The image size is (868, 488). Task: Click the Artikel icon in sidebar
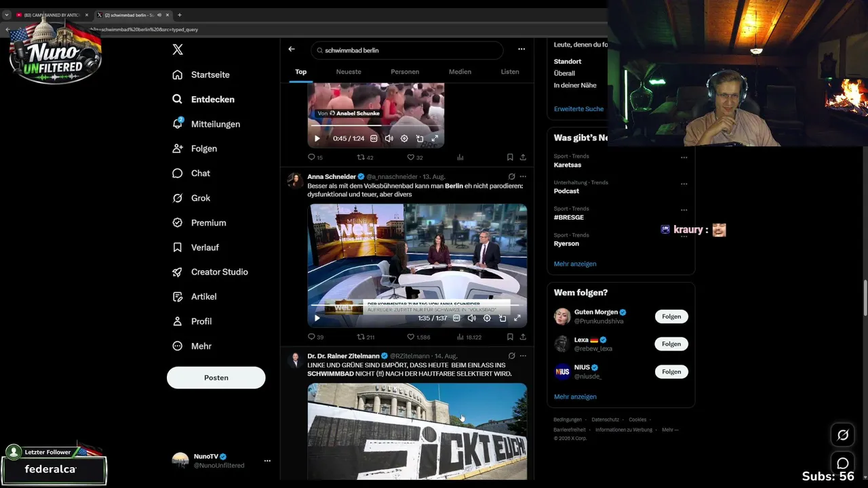178,296
